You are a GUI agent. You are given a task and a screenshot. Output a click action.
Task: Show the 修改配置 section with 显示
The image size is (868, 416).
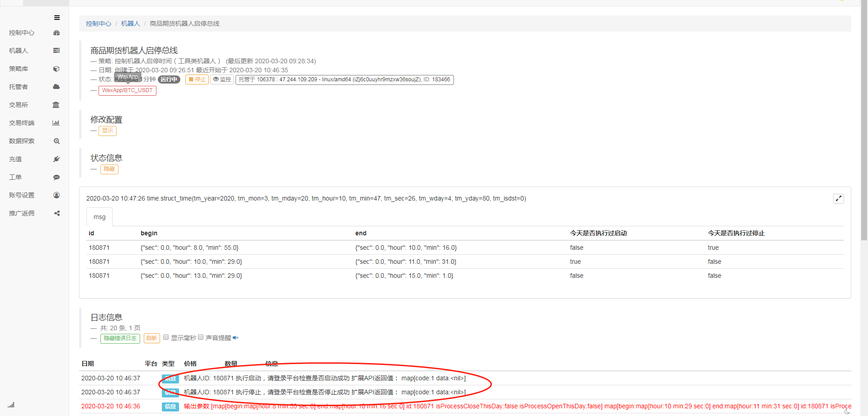coord(108,131)
